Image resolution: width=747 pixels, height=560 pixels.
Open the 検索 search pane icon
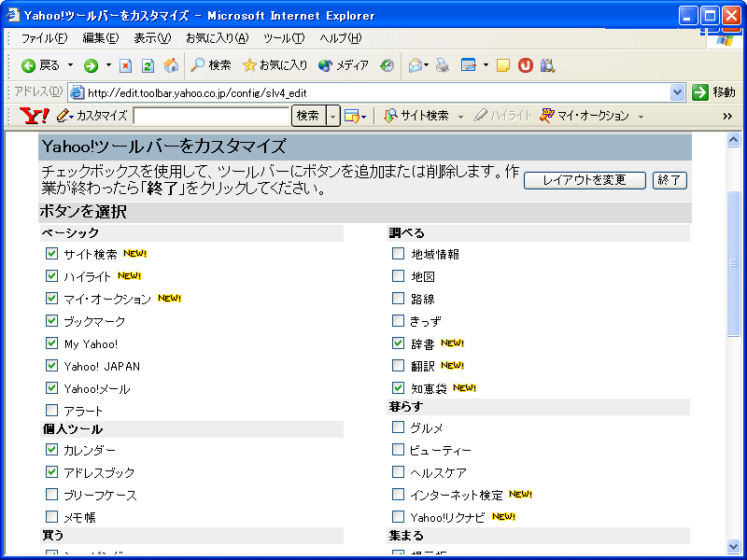[197, 65]
